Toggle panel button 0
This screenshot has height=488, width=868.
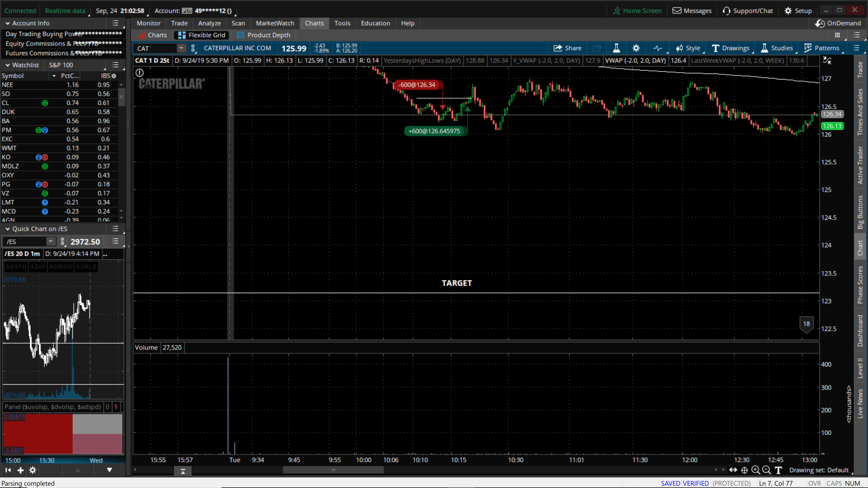point(108,407)
